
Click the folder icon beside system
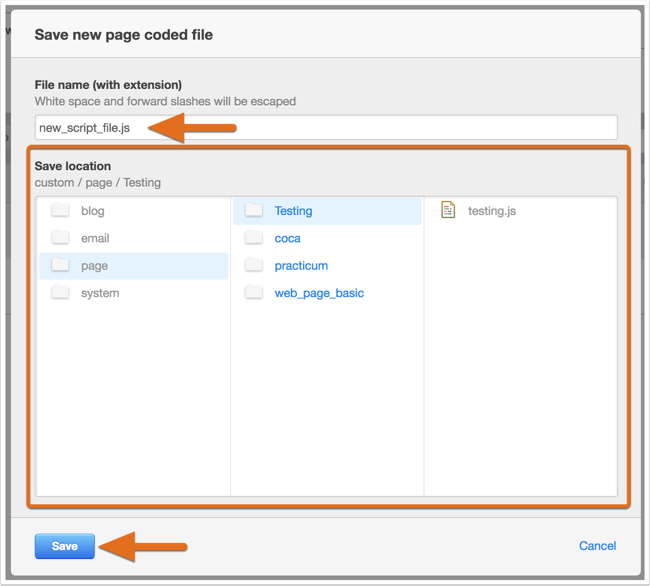pyautogui.click(x=61, y=293)
